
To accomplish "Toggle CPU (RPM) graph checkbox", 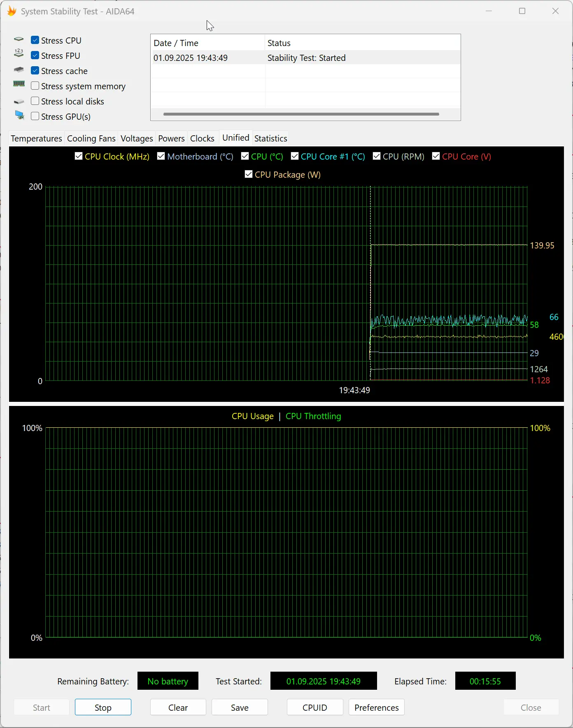I will [x=377, y=156].
